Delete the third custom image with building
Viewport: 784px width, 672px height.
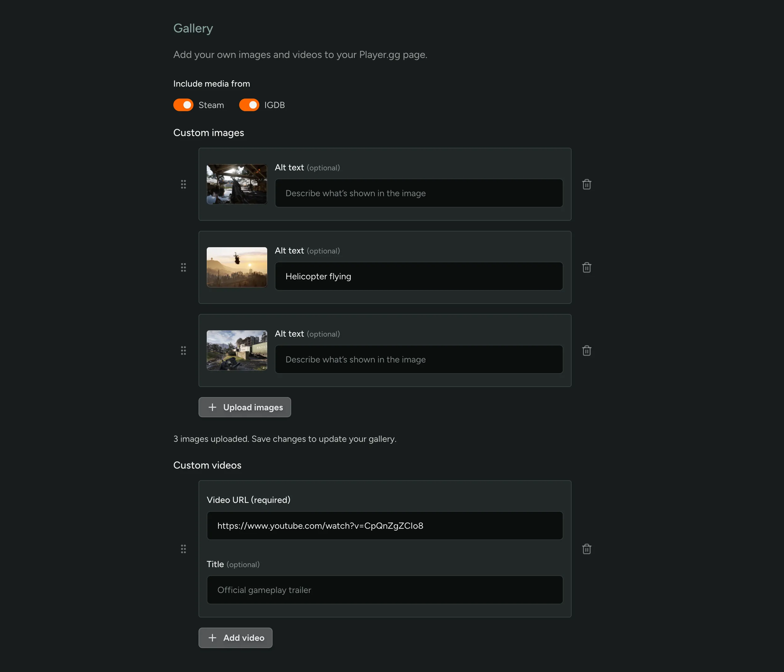click(586, 350)
